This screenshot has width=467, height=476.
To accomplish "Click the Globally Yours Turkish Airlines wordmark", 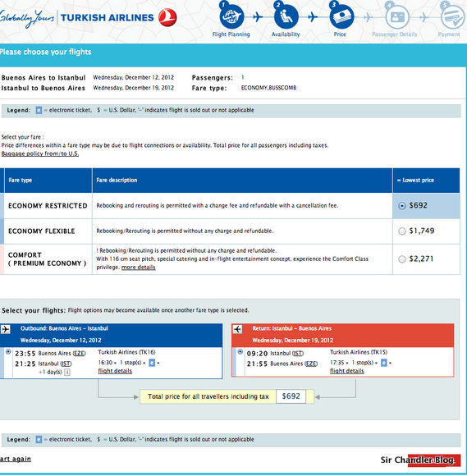I will (77, 17).
